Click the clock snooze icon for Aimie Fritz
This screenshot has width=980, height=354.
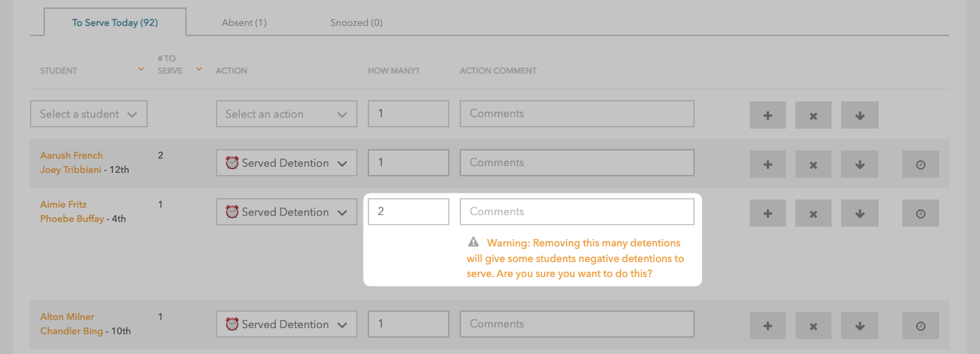click(x=920, y=213)
